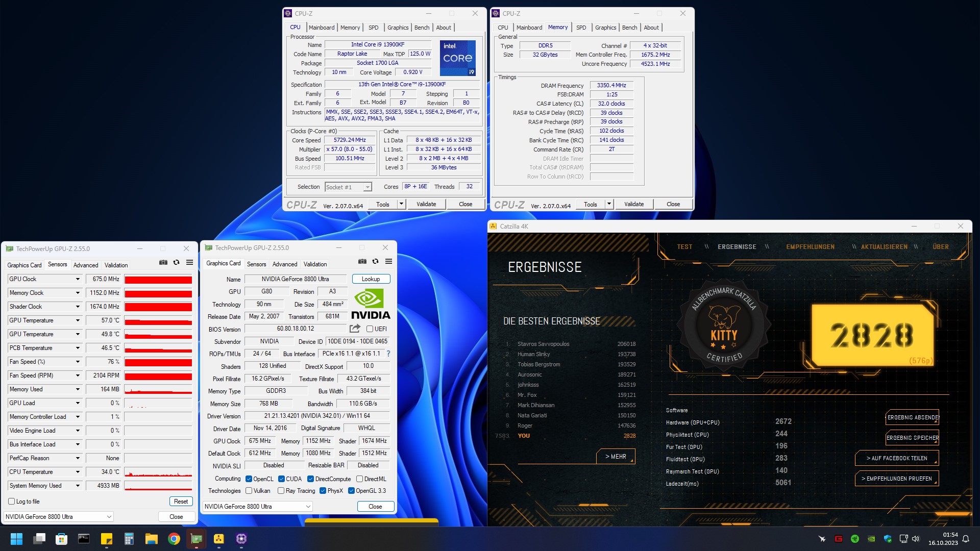Image resolution: width=980 pixels, height=551 pixels.
Task: Switch to Mainboard tab in CPU-Z CPU window
Action: [322, 28]
